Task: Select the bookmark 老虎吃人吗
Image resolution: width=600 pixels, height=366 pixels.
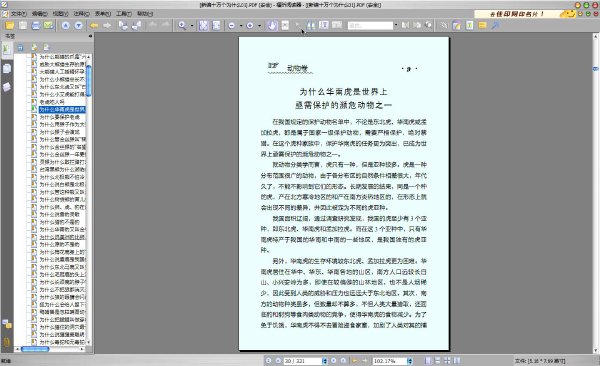Action: (x=52, y=102)
